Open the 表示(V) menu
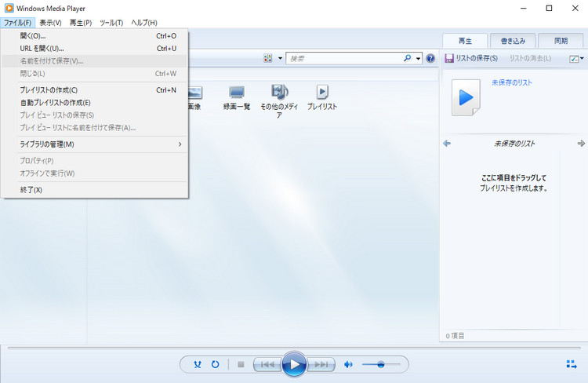The height and width of the screenshot is (383, 588). [51, 23]
